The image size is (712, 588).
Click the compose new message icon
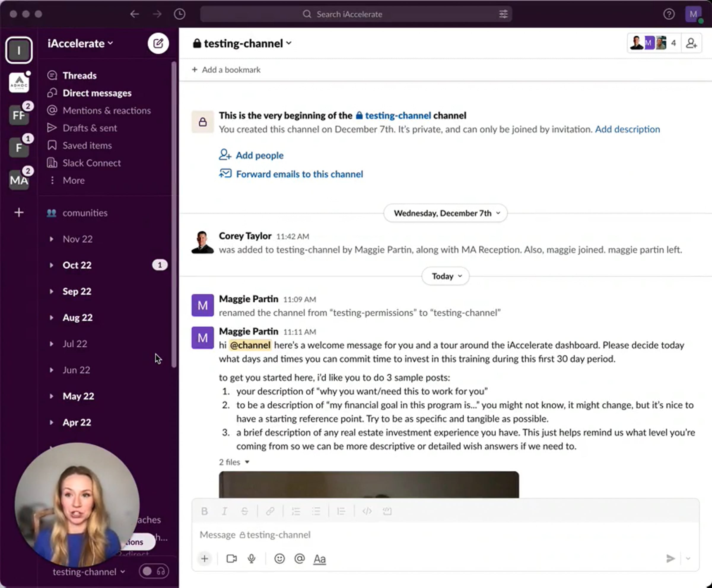point(158,43)
